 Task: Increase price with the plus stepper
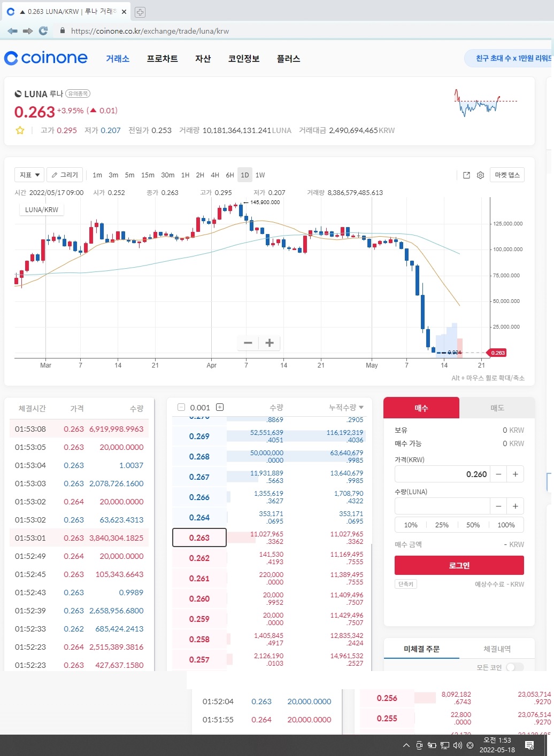(515, 474)
